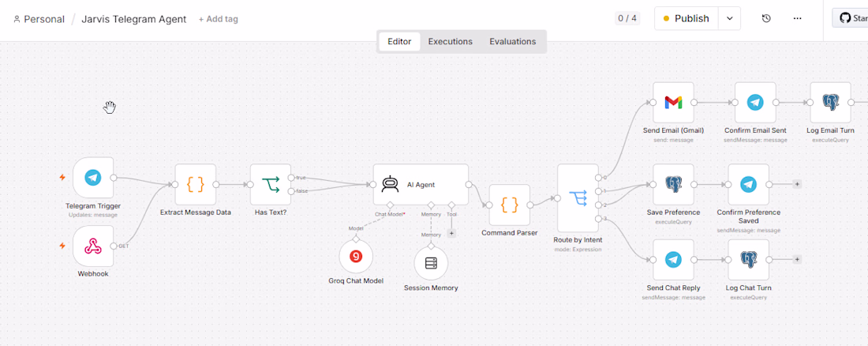868x346 pixels.
Task: Click the "Session Memory" label text
Action: point(431,288)
